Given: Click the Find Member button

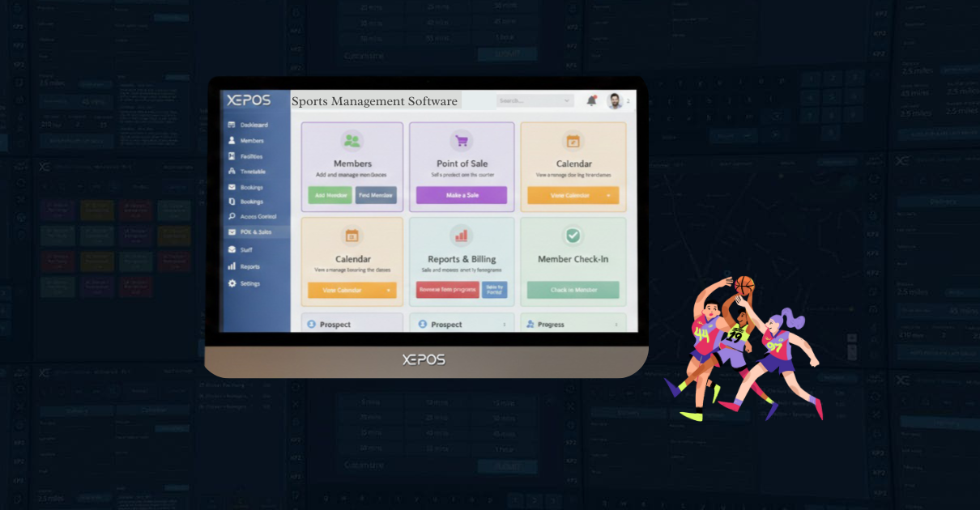Looking at the screenshot, I should click(376, 195).
